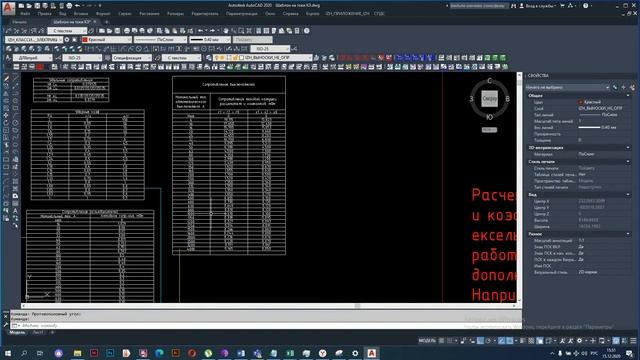
Task: Toggle layer on/off light bulb icon
Action: click(x=217, y=58)
